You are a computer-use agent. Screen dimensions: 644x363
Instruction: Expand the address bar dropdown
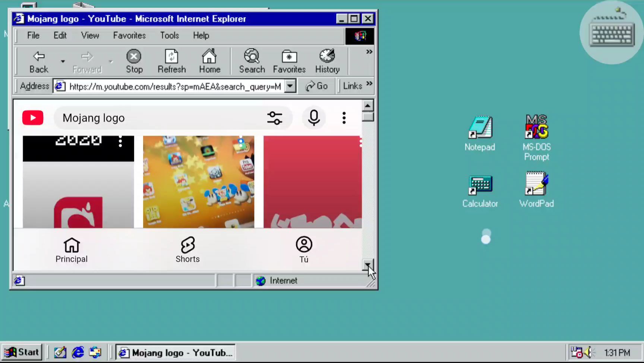coord(290,86)
